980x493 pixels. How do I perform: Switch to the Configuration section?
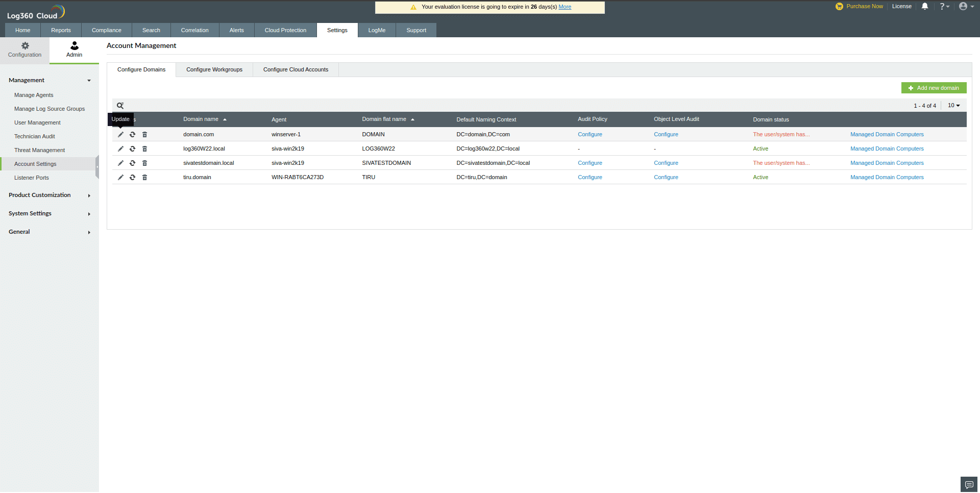click(x=24, y=50)
